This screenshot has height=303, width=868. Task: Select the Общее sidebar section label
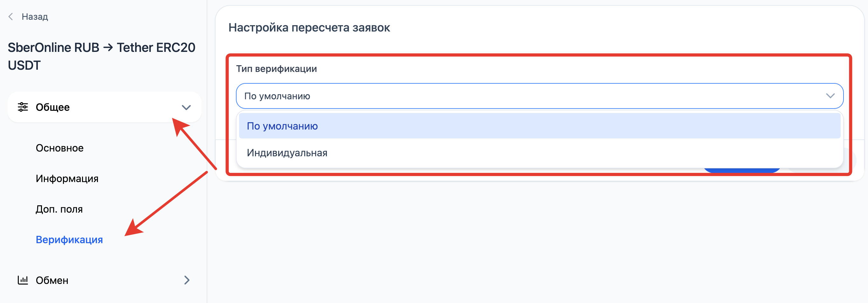[52, 107]
